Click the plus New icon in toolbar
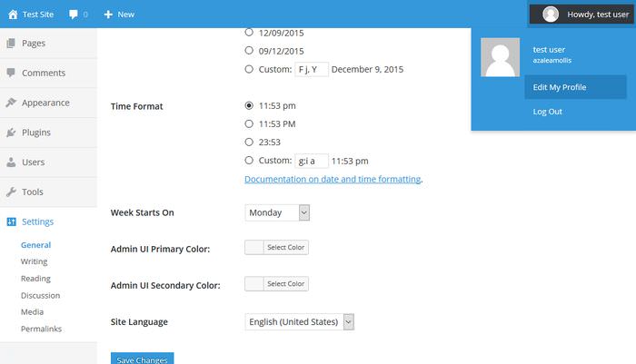The image size is (636, 364). point(108,15)
